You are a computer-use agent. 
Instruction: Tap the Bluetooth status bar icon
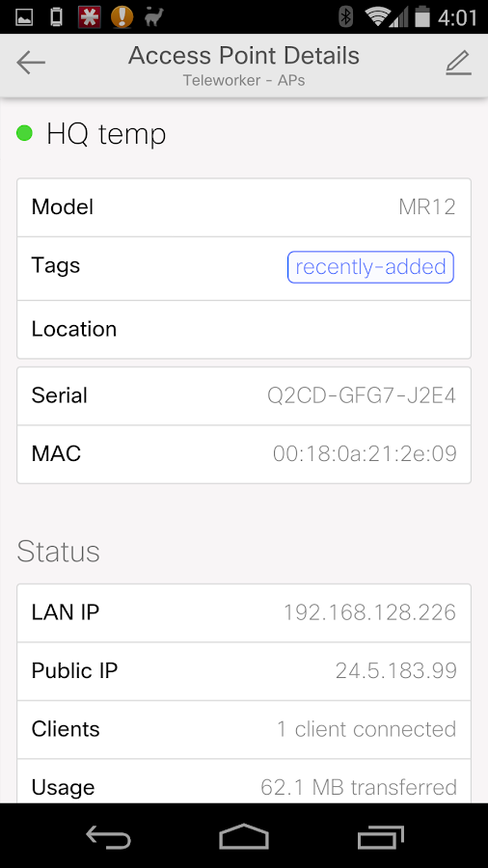pos(346,17)
